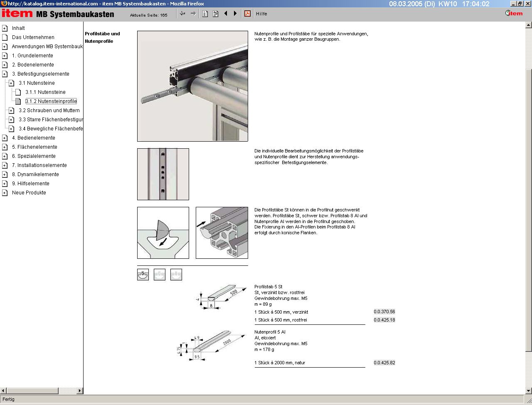Click the item MB Systembaukasten logo
This screenshot has height=405, width=532.
pos(58,13)
